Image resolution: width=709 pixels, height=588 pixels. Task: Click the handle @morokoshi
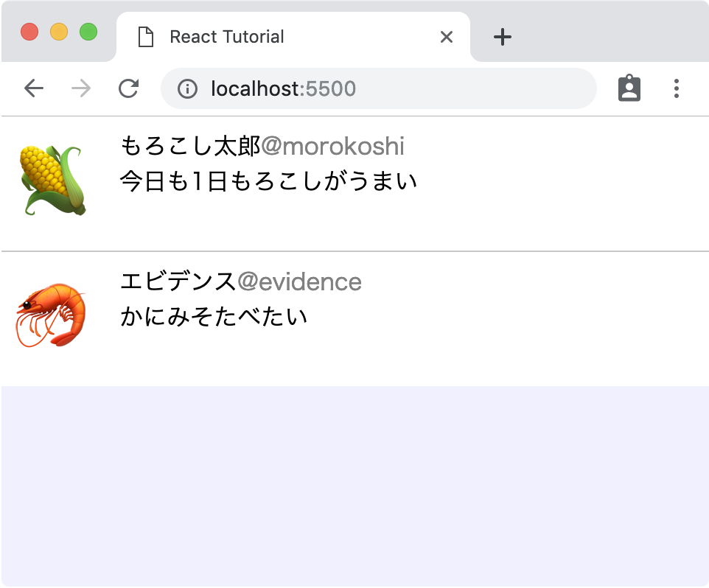click(x=333, y=146)
